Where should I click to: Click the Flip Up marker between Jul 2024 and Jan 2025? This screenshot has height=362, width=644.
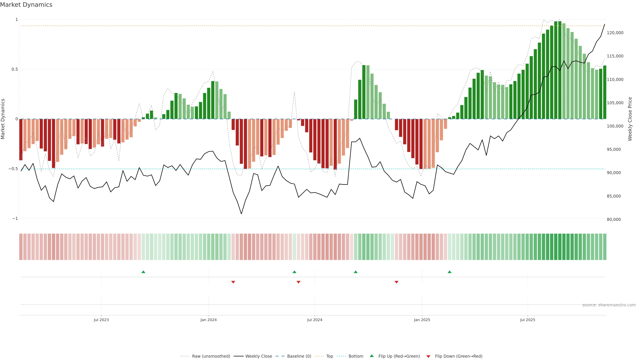[356, 272]
